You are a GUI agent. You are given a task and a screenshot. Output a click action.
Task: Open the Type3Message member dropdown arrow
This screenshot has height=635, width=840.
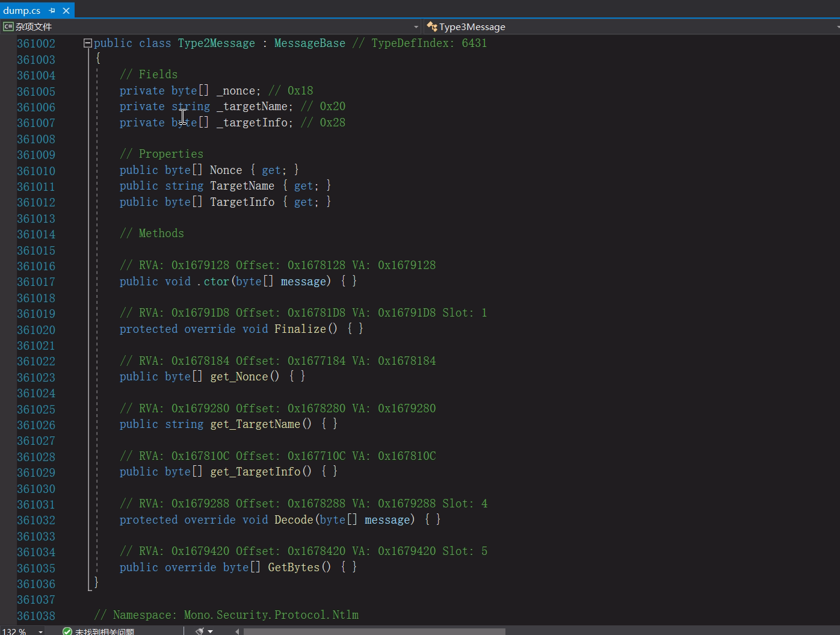pos(836,26)
